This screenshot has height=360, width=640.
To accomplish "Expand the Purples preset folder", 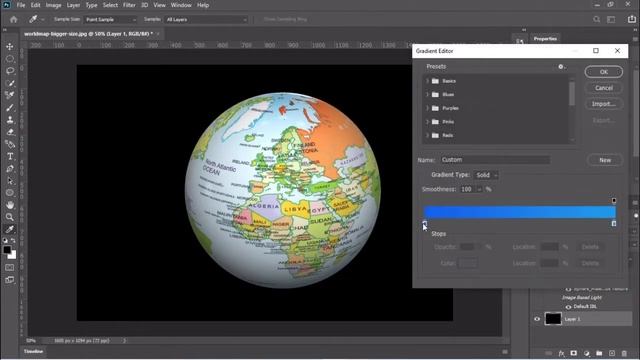I will click(427, 108).
